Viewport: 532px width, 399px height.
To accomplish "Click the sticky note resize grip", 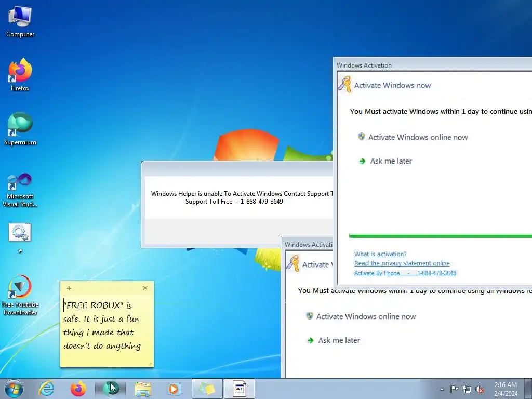I will click(151, 364).
